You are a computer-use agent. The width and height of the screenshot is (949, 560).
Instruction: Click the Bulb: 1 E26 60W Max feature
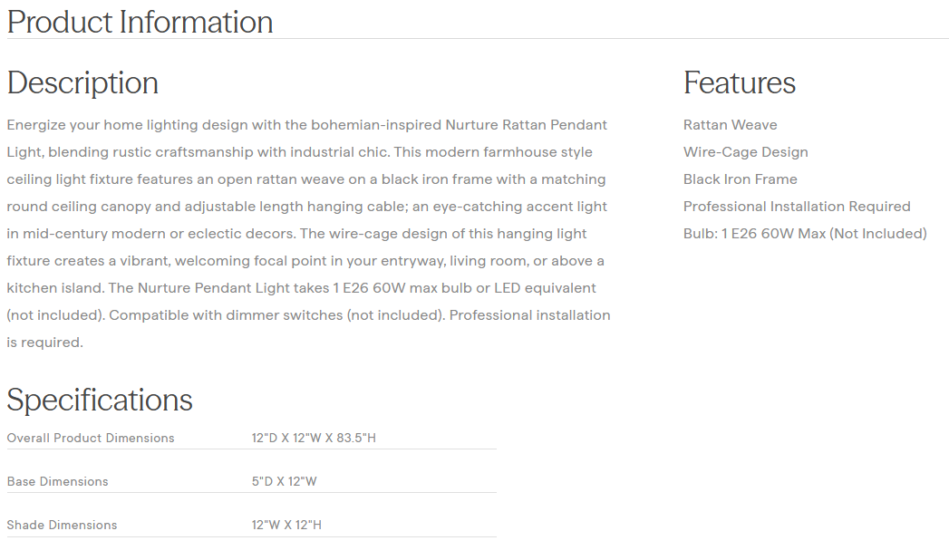click(x=804, y=234)
